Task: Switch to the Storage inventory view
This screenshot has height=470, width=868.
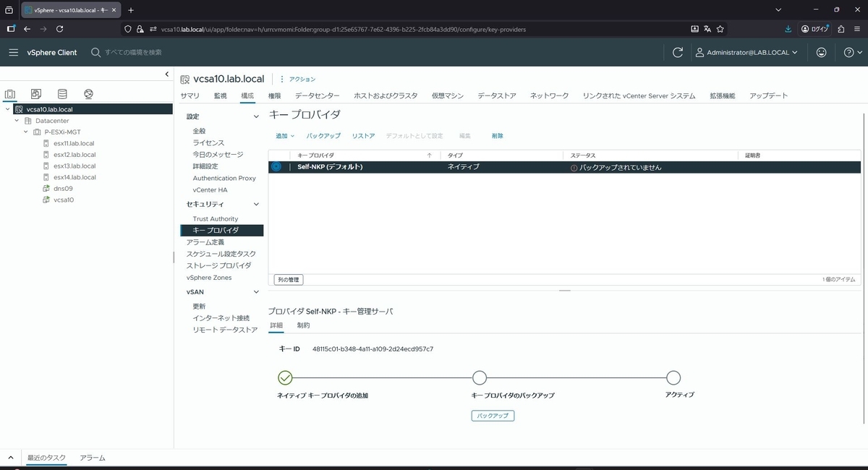Action: (x=62, y=94)
